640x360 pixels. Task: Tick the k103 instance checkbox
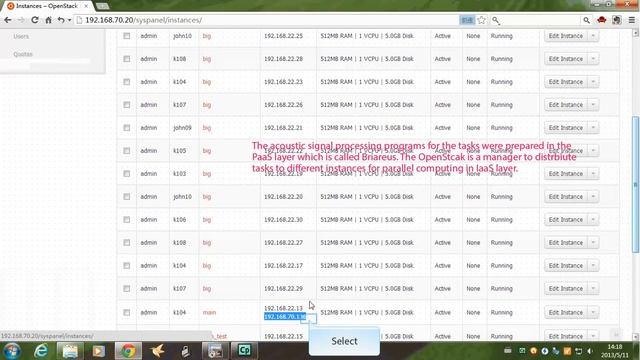point(127,173)
